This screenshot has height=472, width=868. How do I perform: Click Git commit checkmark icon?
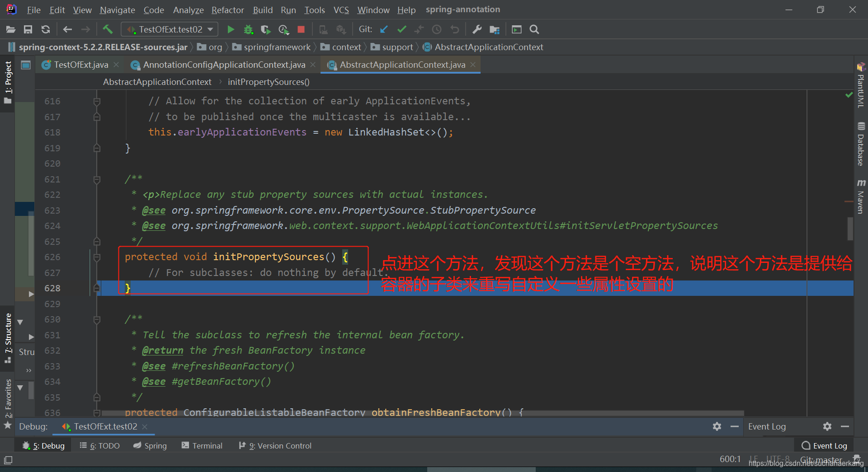pos(401,29)
